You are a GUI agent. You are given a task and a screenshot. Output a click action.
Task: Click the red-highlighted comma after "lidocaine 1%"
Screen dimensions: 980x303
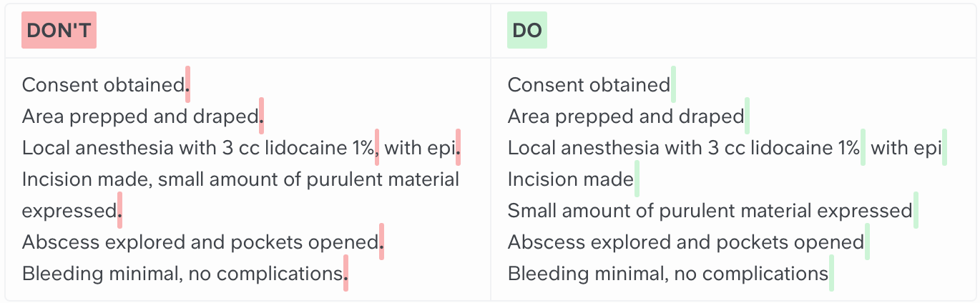(377, 148)
